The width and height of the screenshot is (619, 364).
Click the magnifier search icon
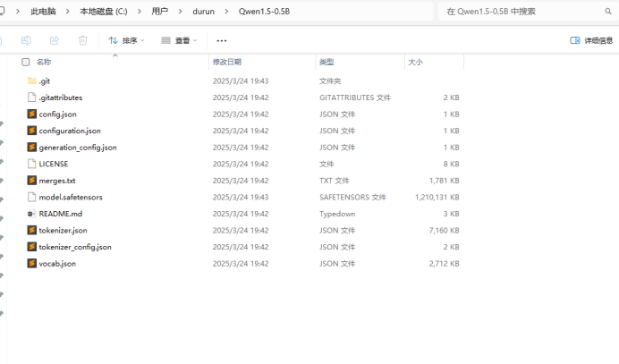[x=608, y=12]
